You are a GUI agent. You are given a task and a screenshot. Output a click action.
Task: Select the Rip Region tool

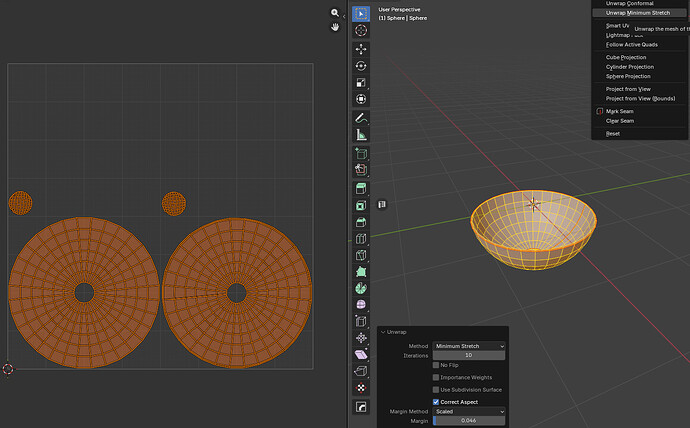[361, 371]
